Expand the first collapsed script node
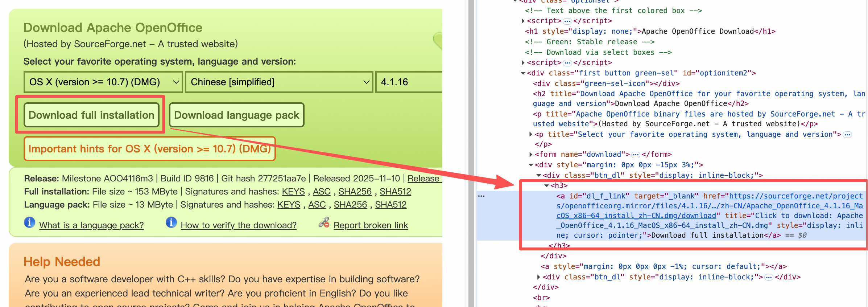 pyautogui.click(x=523, y=21)
